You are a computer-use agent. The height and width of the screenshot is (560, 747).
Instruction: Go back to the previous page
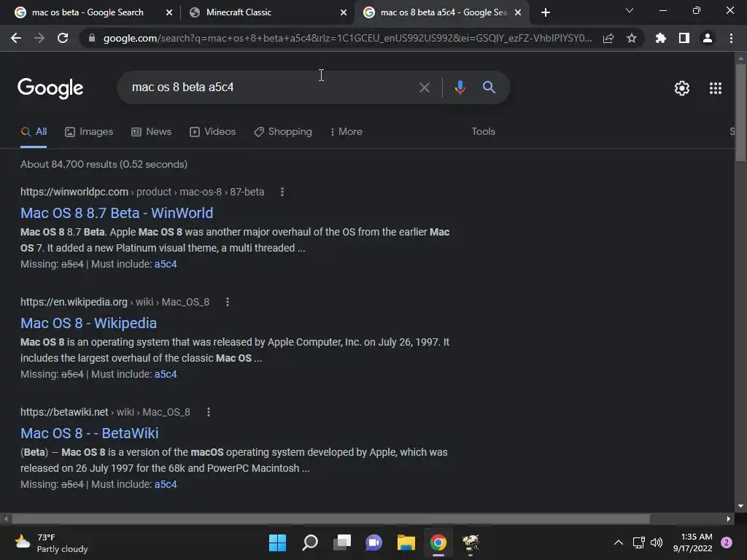pyautogui.click(x=16, y=38)
